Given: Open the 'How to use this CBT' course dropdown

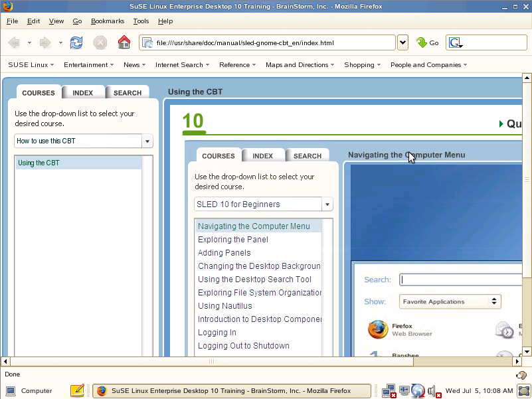Looking at the screenshot, I should pyautogui.click(x=84, y=141).
